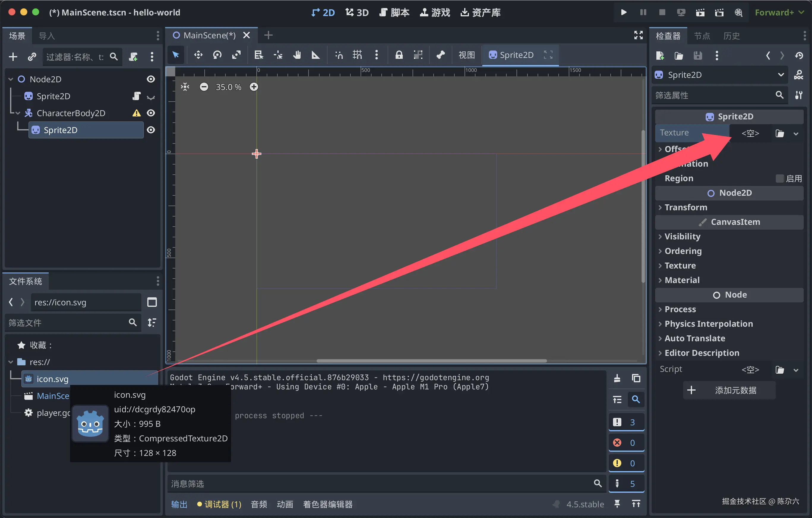Screen dimensions: 812x518
Task: Activate the Pan hand tool
Action: (297, 55)
